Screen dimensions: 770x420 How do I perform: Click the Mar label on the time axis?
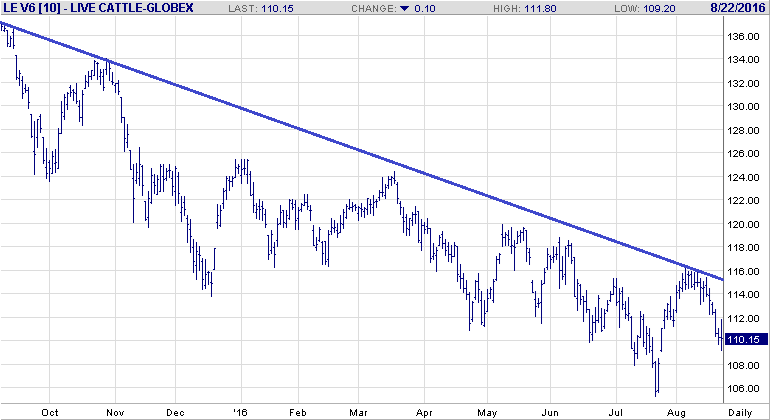pos(359,411)
